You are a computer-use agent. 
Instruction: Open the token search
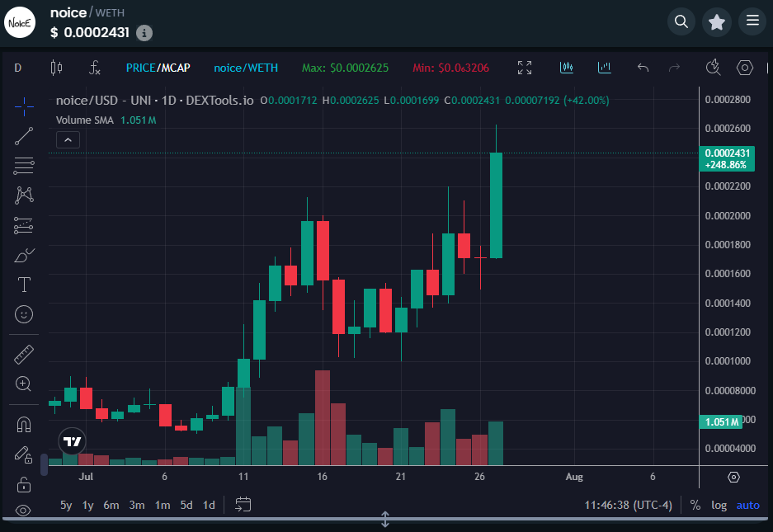point(681,21)
